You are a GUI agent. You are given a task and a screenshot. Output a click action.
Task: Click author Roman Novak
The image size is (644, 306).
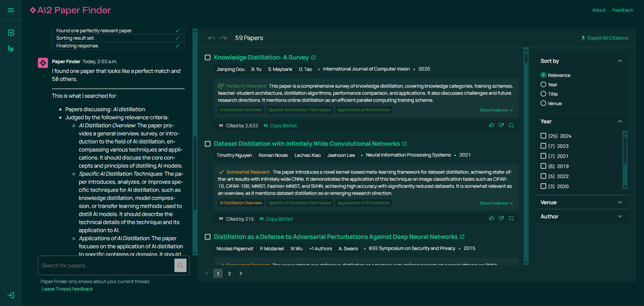pos(273,155)
